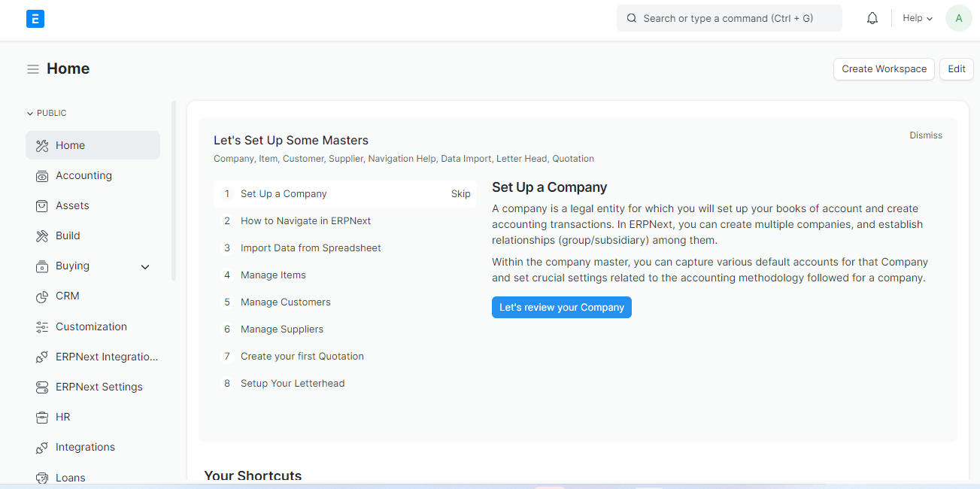Click the CRM sidebar icon

coord(42,296)
